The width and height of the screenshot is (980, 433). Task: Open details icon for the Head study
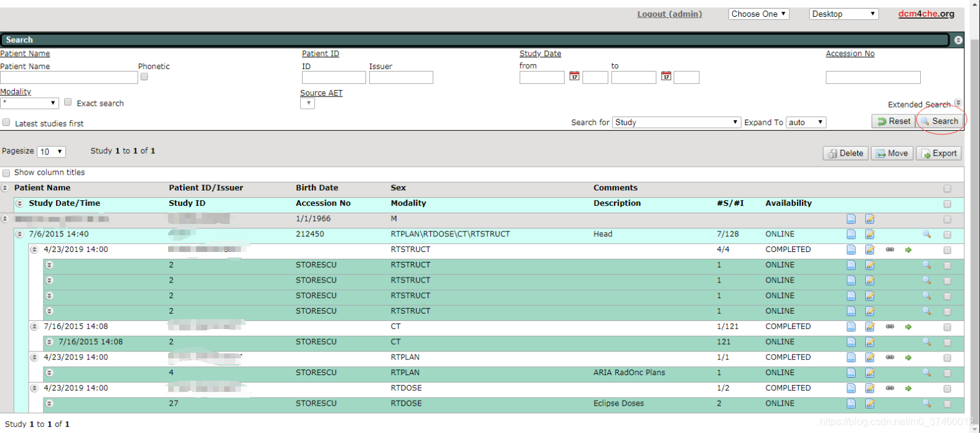point(851,235)
